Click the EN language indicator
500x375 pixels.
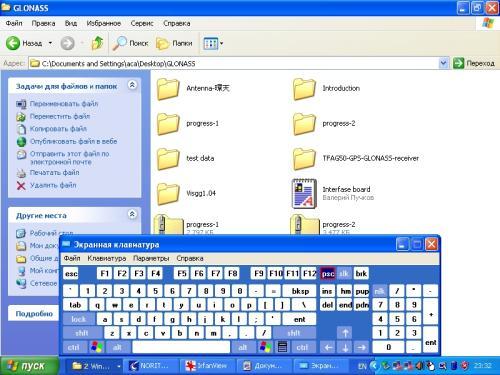(x=362, y=366)
